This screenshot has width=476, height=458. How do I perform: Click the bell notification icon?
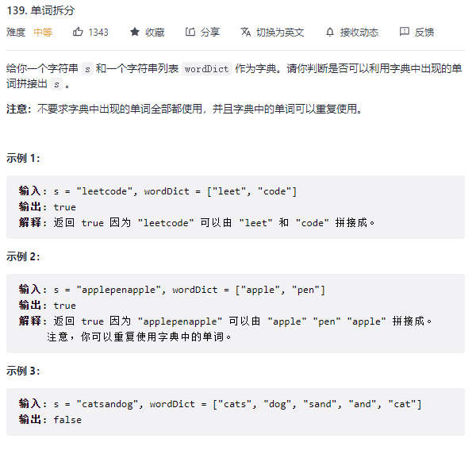(x=330, y=32)
